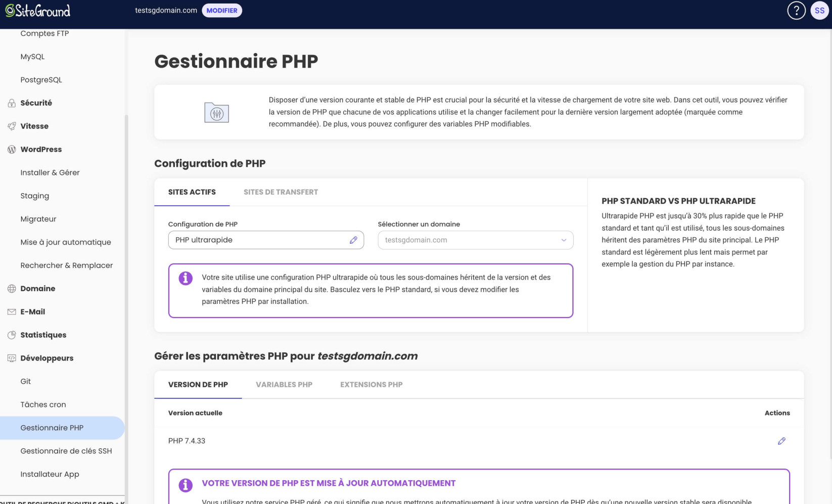Open the Variables PHP tab

(284, 385)
